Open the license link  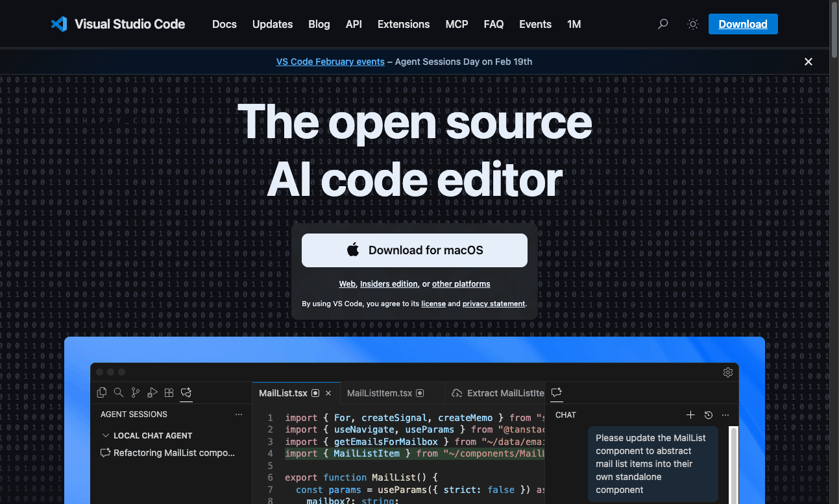point(433,304)
